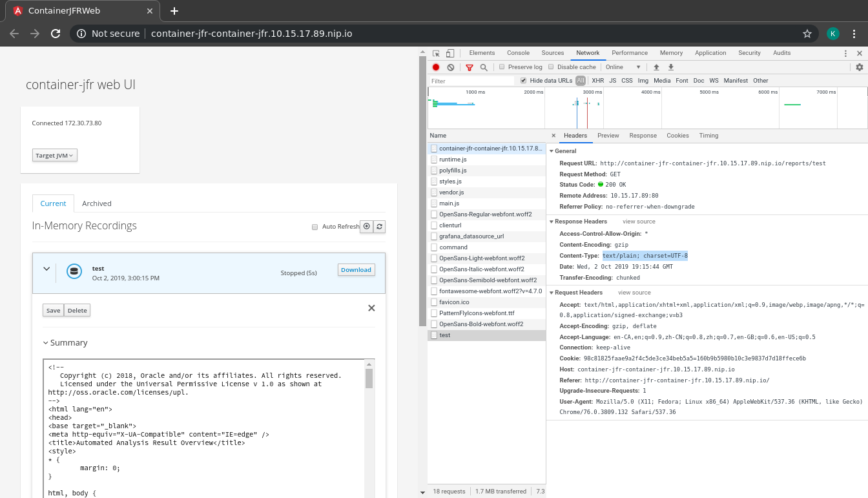Collapse the Summary section
This screenshot has height=498, width=868.
pos(46,343)
